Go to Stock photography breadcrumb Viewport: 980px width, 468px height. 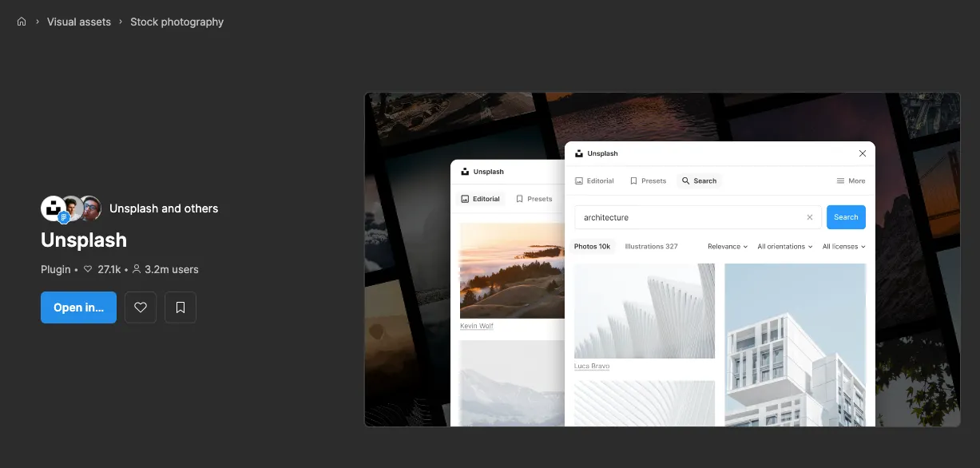(x=177, y=22)
